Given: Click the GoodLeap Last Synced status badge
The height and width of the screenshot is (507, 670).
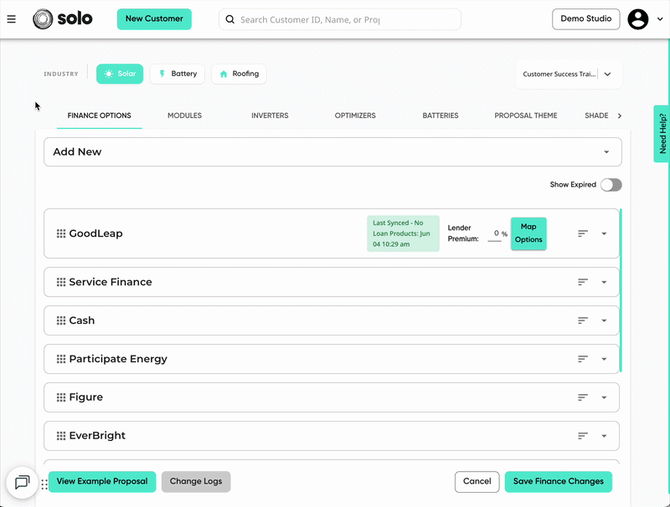Looking at the screenshot, I should (403, 234).
